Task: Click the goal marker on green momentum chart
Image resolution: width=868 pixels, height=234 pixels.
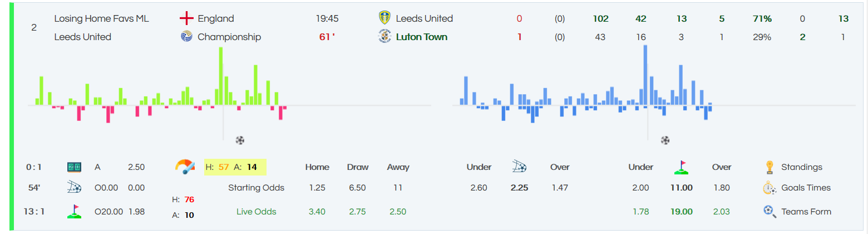Action: tap(240, 140)
